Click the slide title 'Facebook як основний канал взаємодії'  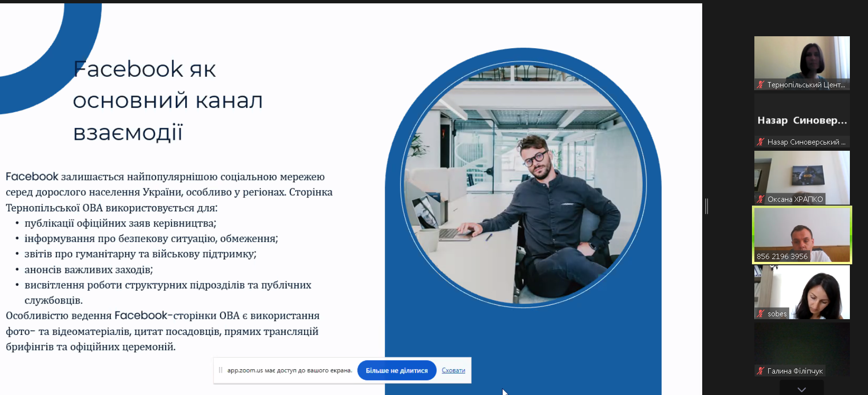point(168,101)
